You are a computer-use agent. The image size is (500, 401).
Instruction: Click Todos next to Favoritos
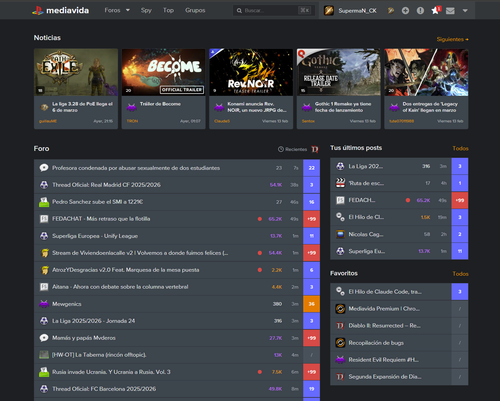pos(460,274)
